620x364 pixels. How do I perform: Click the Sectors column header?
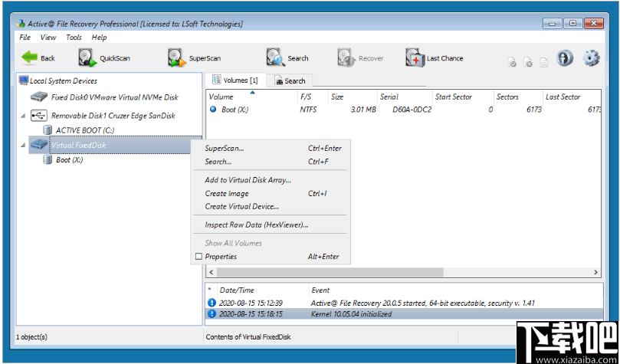[518, 97]
